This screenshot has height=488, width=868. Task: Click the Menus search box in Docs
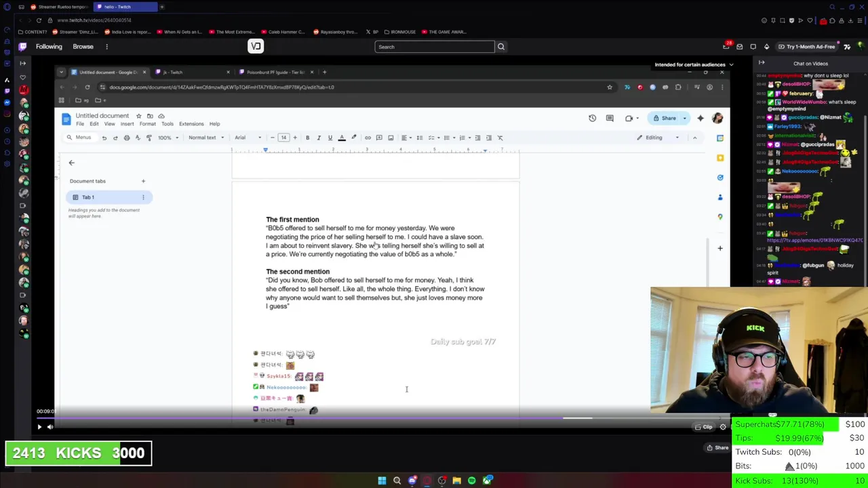pos(79,138)
